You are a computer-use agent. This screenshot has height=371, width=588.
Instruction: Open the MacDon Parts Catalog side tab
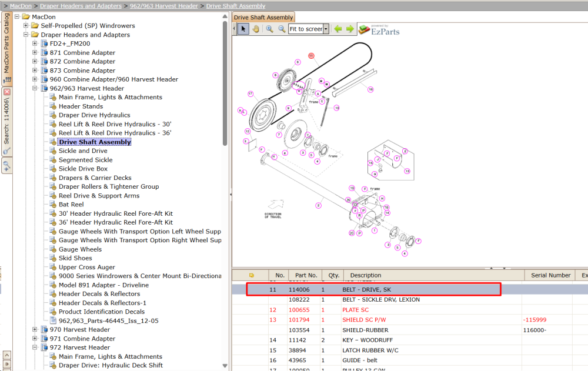tap(6, 48)
